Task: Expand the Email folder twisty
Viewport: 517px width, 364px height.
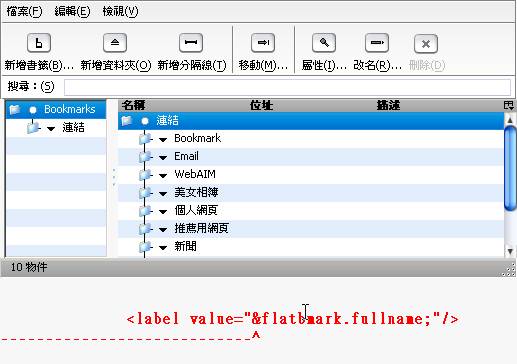Action: coord(163,158)
